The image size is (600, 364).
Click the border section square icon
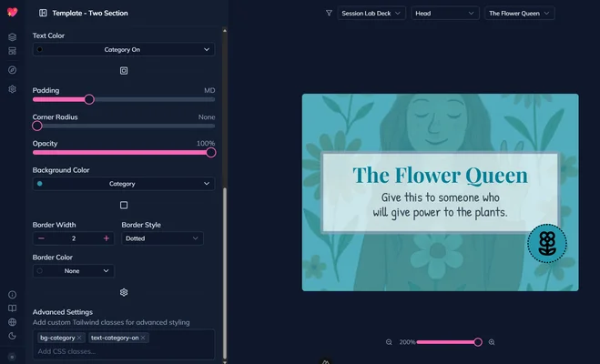tap(124, 205)
